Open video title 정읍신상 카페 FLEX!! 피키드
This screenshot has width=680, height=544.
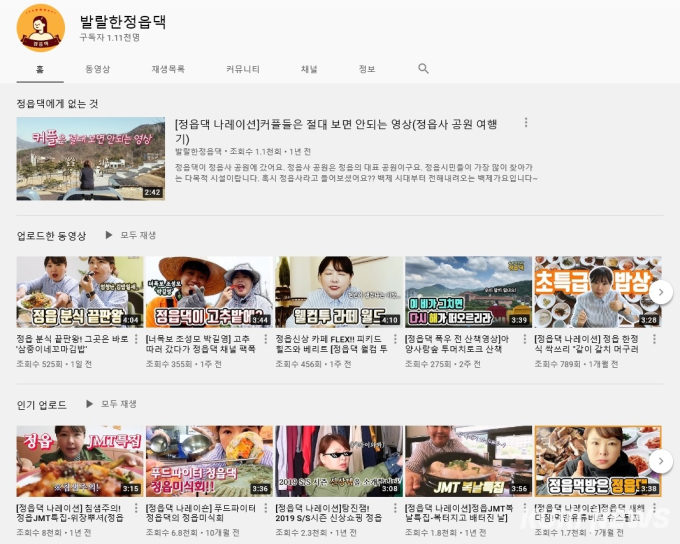[332, 344]
